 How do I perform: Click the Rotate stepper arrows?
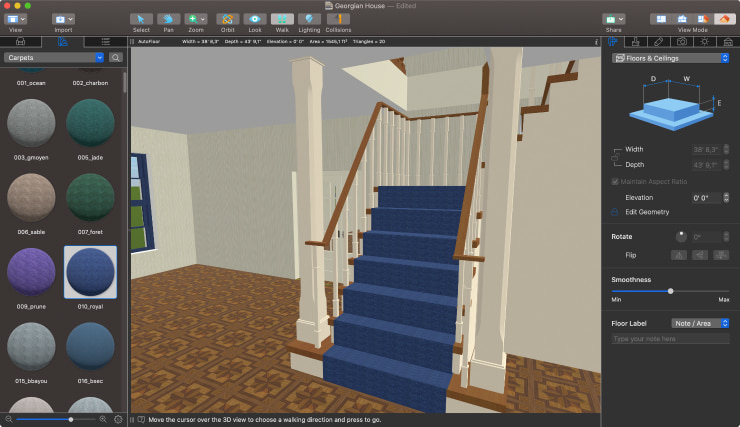(x=726, y=237)
